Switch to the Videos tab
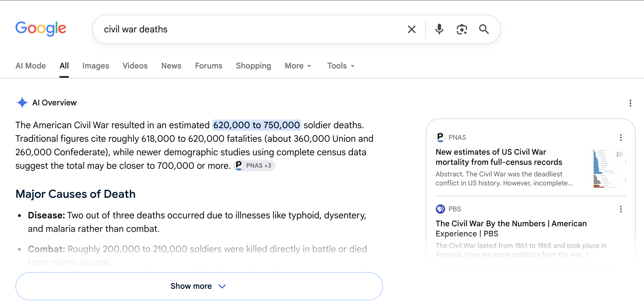 (x=135, y=66)
